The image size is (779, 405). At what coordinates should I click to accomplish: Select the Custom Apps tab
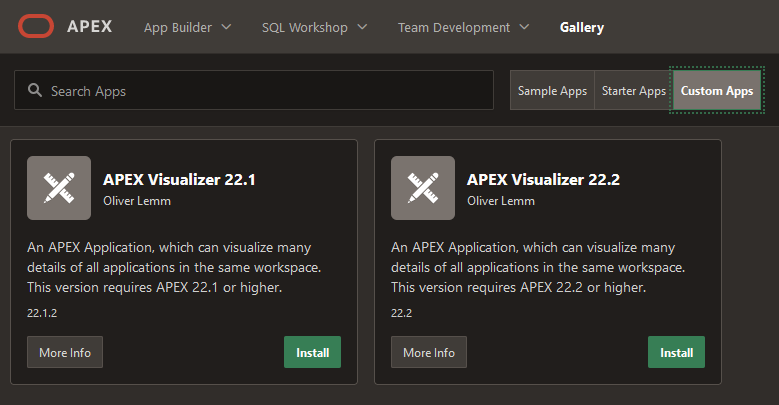tap(716, 90)
